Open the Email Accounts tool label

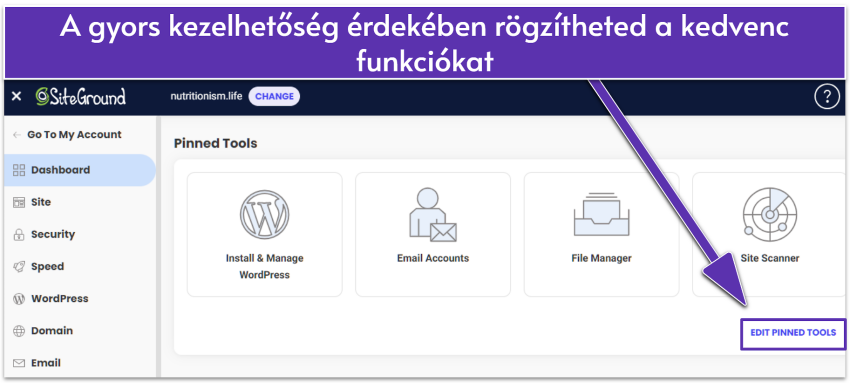[433, 258]
